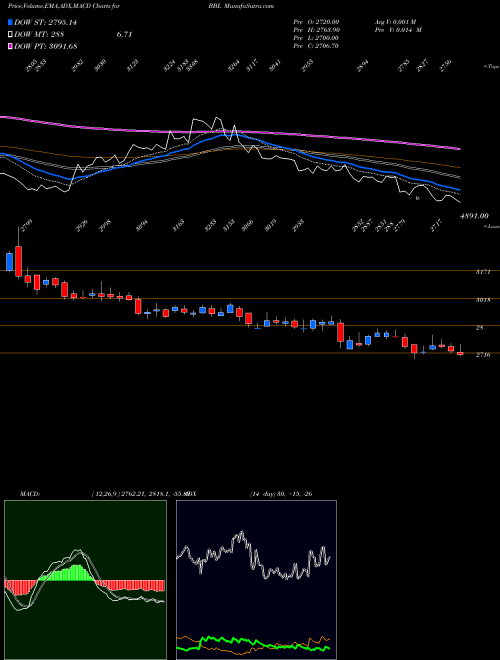Open the MACD histogram chart panel

85,580
